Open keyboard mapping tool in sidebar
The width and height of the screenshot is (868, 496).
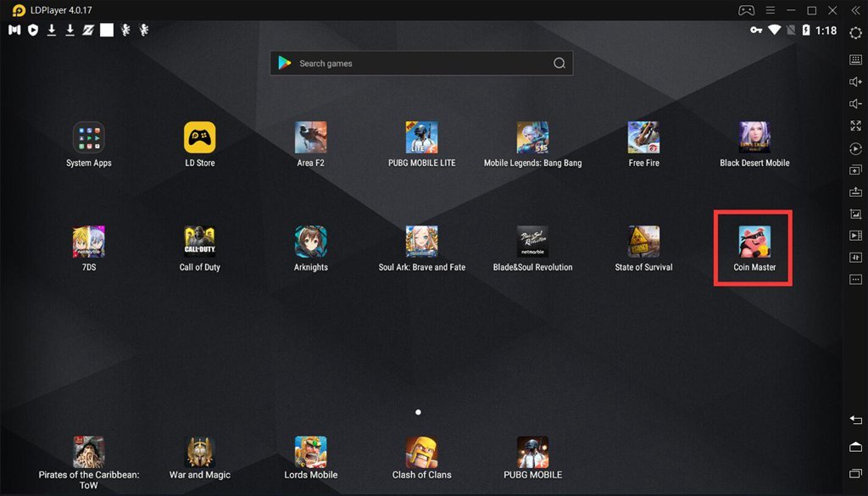coord(855,59)
